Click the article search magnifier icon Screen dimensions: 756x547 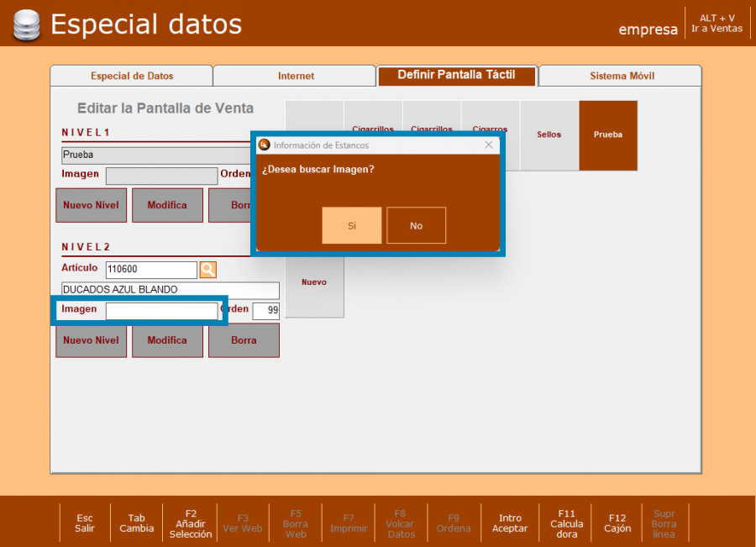tap(208, 270)
